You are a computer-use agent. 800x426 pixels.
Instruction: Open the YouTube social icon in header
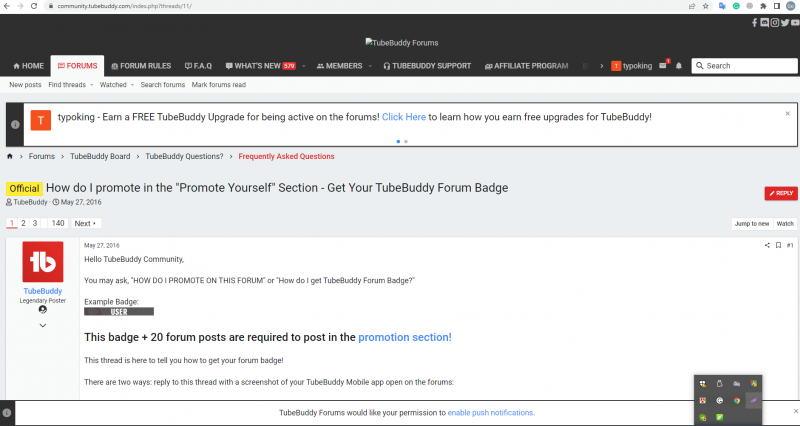point(794,22)
